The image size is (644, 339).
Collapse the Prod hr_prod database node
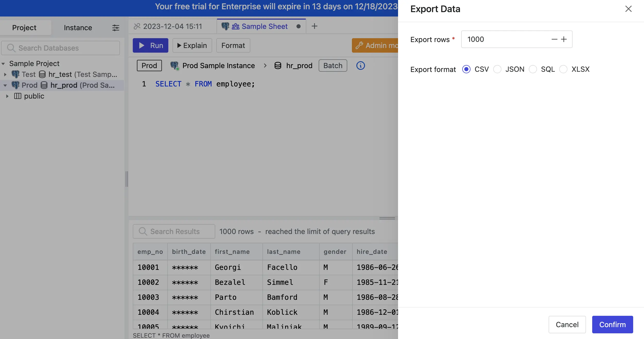coord(5,85)
